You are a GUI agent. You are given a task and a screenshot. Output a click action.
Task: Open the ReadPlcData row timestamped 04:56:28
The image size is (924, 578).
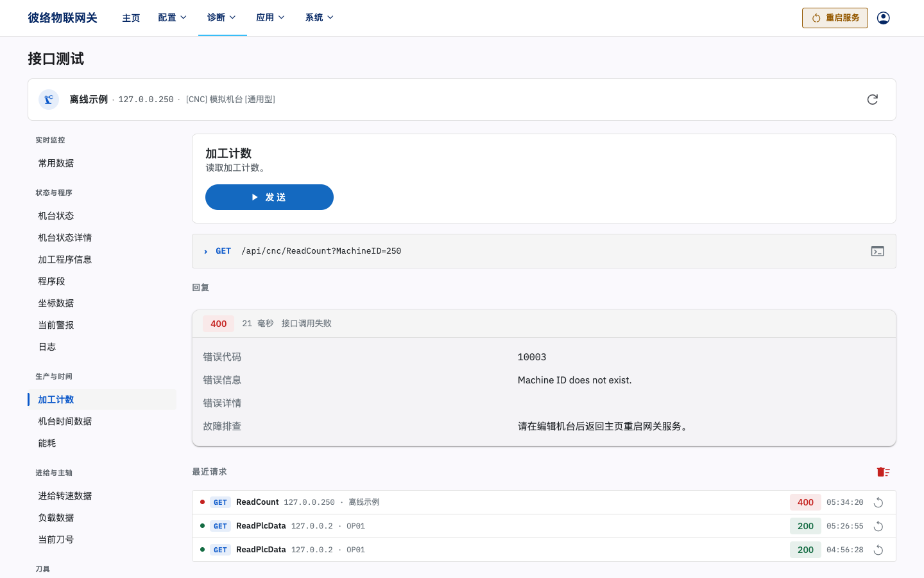544,550
